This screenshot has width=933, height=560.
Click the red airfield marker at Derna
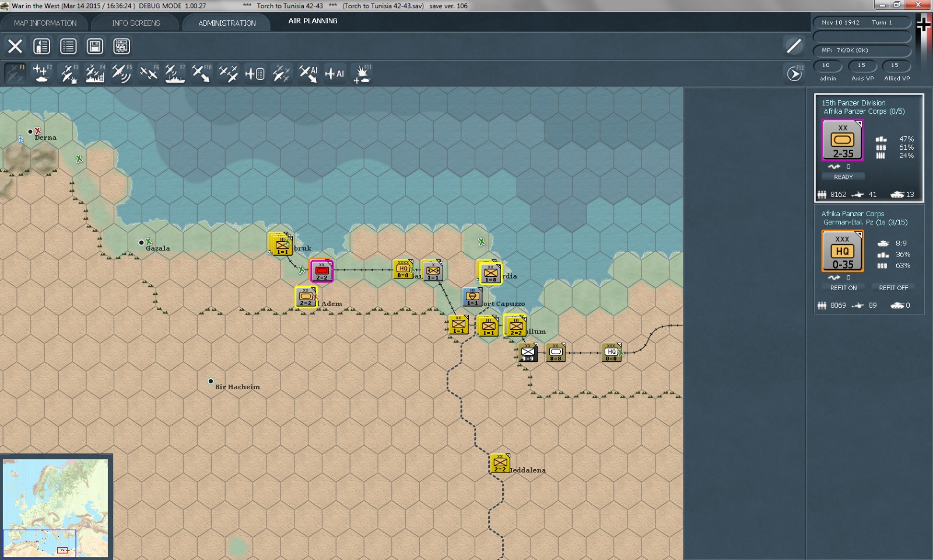pyautogui.click(x=38, y=131)
